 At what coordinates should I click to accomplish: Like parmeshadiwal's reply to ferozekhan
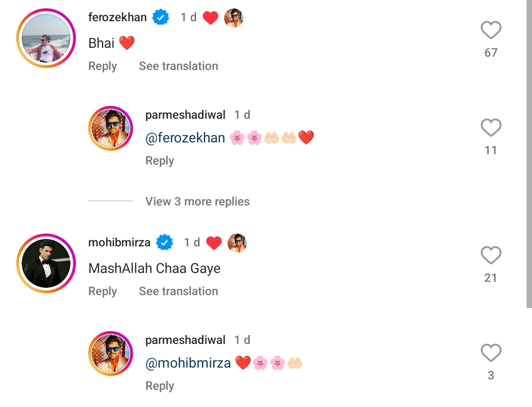coord(491,128)
